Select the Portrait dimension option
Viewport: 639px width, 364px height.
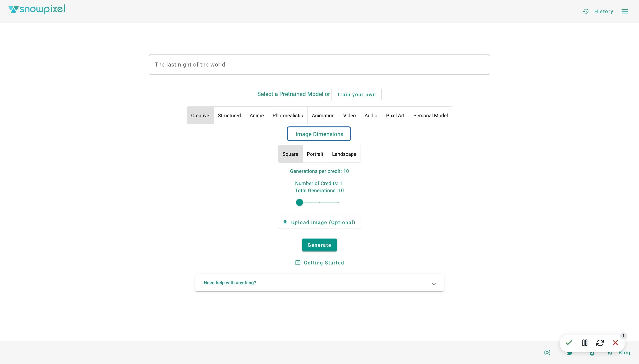[x=315, y=154]
